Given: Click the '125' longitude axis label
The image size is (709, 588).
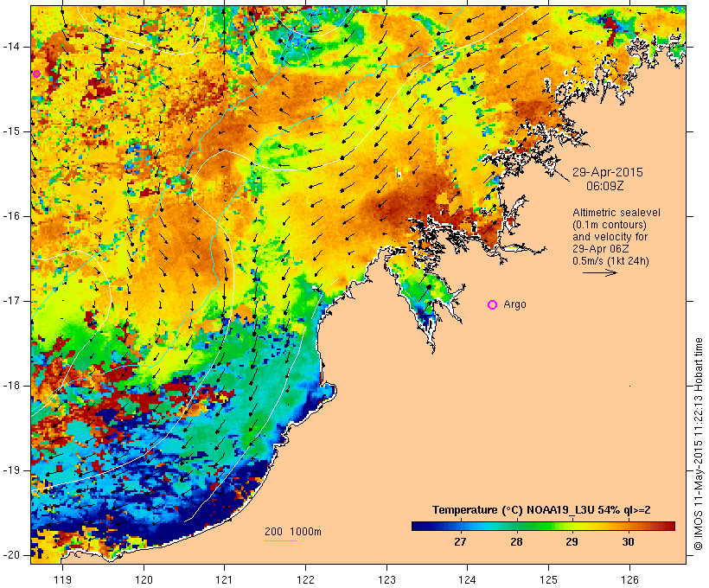Looking at the screenshot, I should point(548,579).
